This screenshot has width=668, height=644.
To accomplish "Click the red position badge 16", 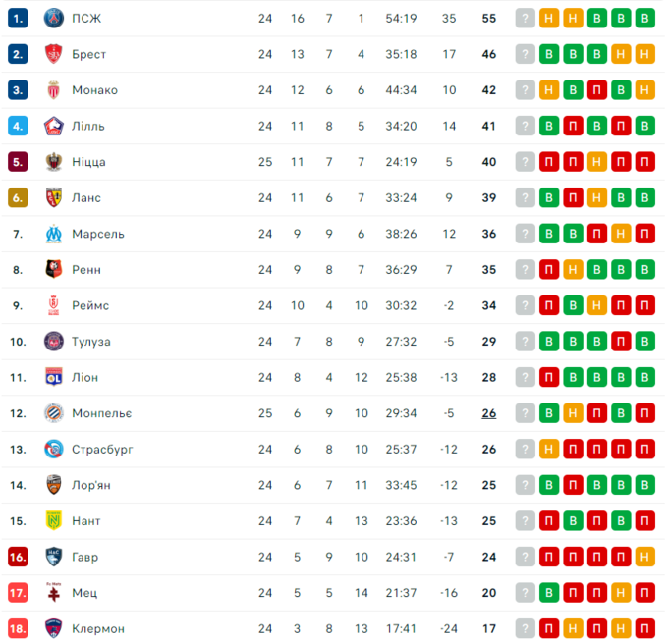I will click(x=18, y=557).
